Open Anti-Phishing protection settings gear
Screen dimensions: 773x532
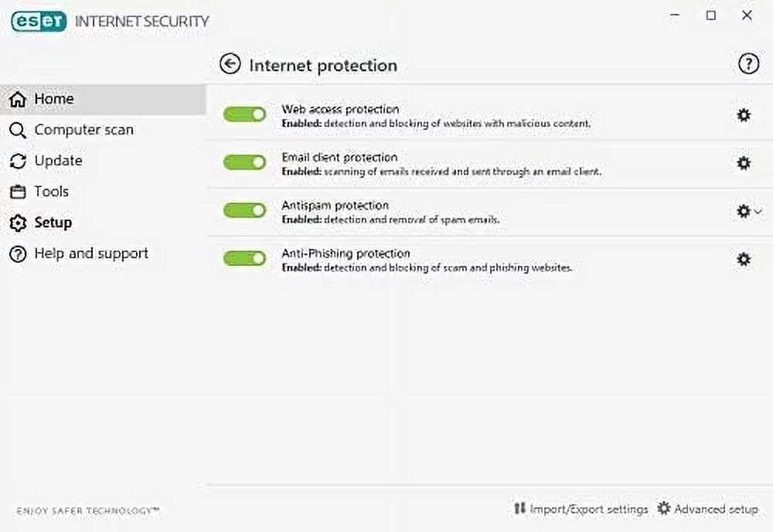click(x=743, y=259)
